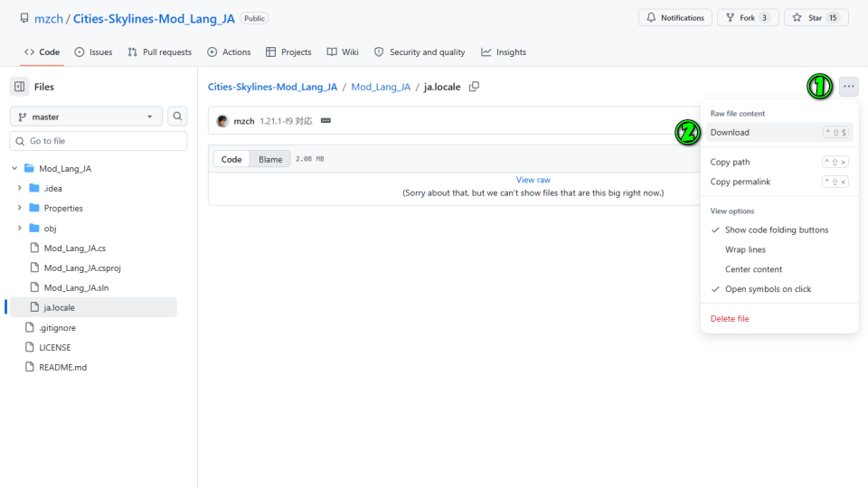Expand commit message ellipsis next to mzch
This screenshot has width=868, height=488.
coord(325,120)
